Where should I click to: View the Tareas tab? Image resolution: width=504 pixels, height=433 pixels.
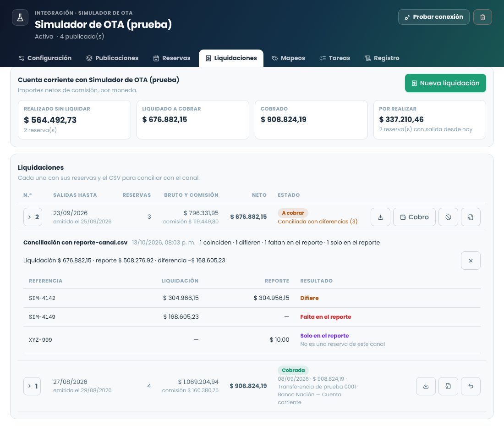point(335,58)
